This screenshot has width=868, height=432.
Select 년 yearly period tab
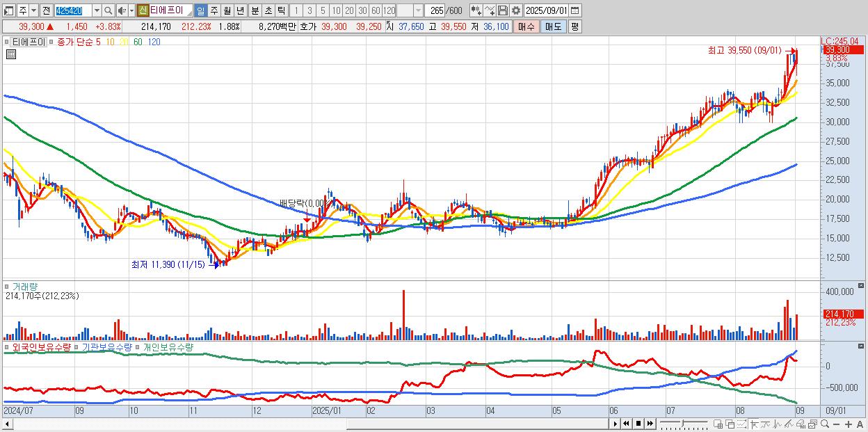pos(240,10)
